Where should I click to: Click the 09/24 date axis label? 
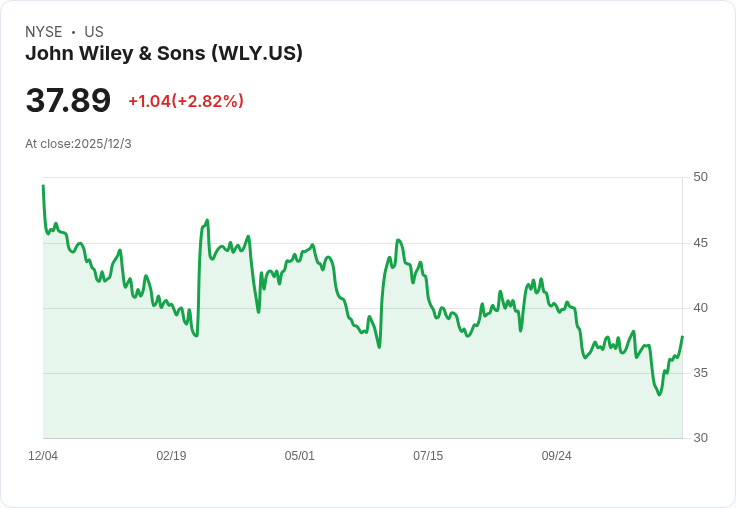coord(557,456)
